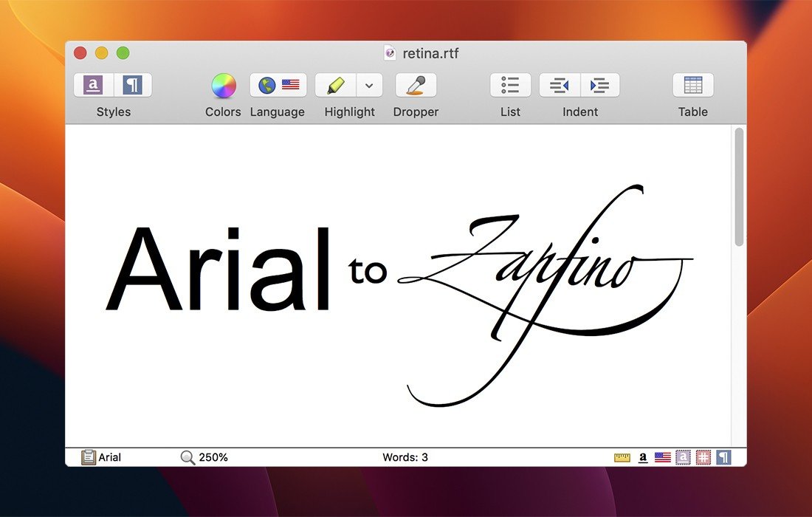Screen dimensions: 812x517
Task: Open the Colors wheel picker
Action: pos(223,86)
